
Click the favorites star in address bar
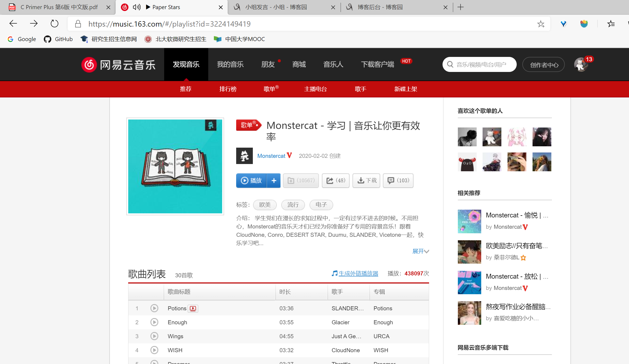click(541, 24)
